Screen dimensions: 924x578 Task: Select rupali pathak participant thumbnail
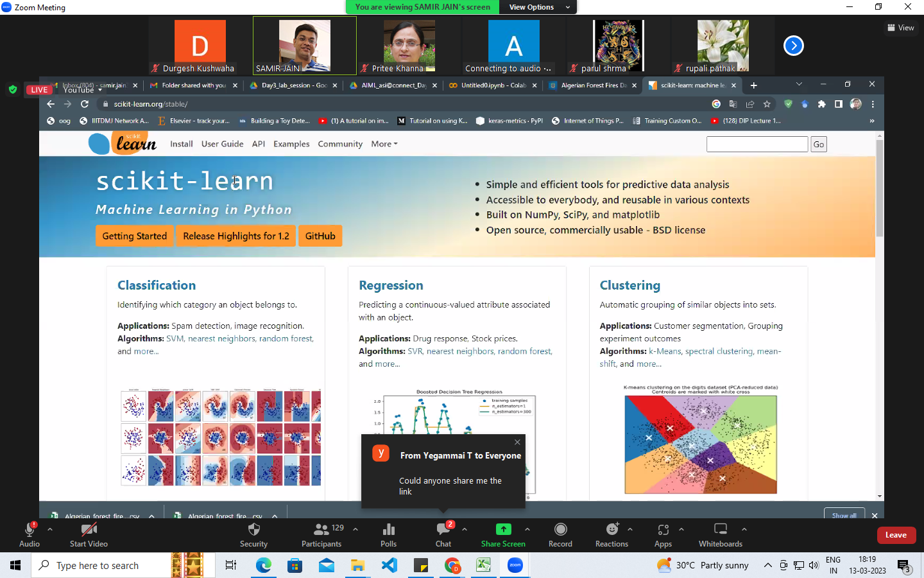coord(723,46)
